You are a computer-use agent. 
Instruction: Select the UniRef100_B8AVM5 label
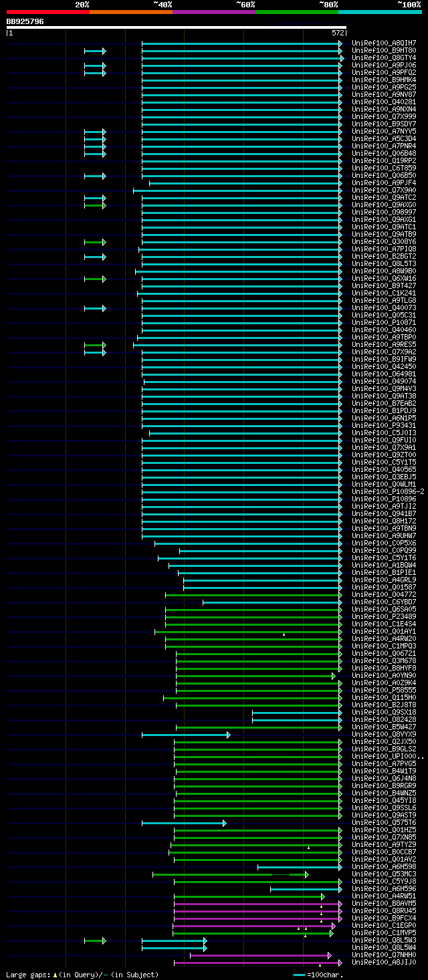384,904
